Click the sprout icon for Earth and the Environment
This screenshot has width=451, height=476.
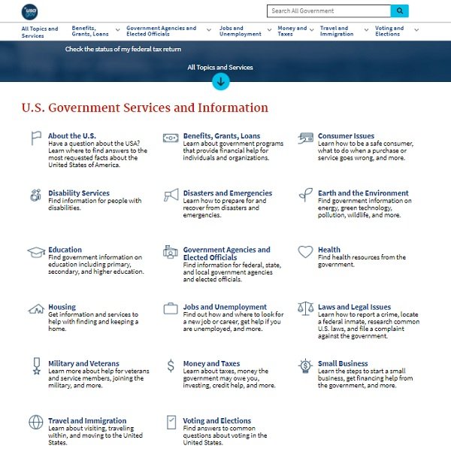click(x=306, y=195)
